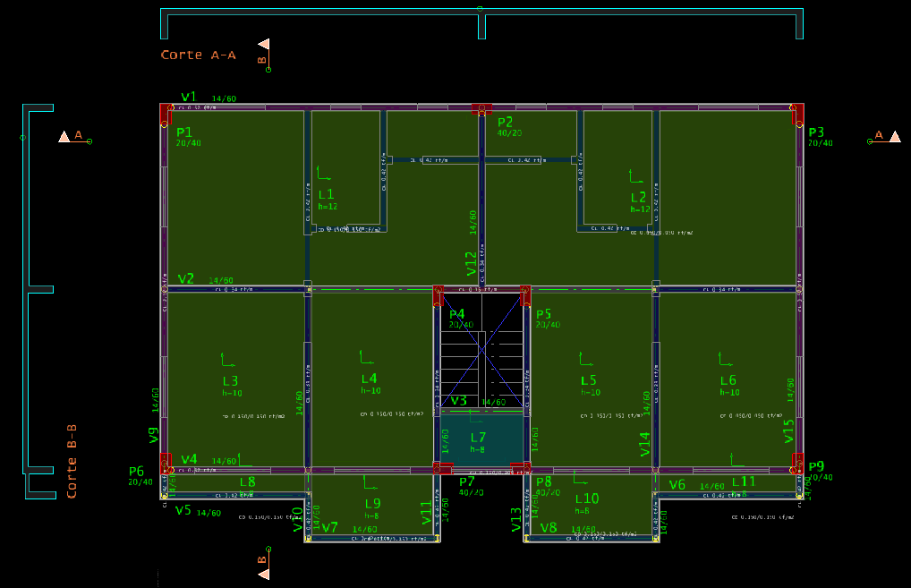Click the beam label V14
This screenshot has width=911, height=588.
point(644,444)
